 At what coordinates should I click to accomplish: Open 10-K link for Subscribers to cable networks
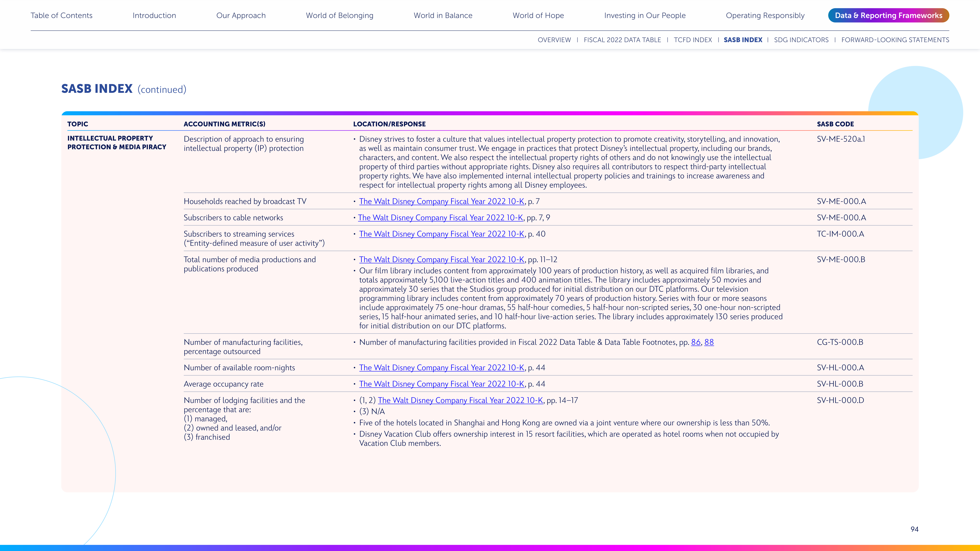pos(441,218)
